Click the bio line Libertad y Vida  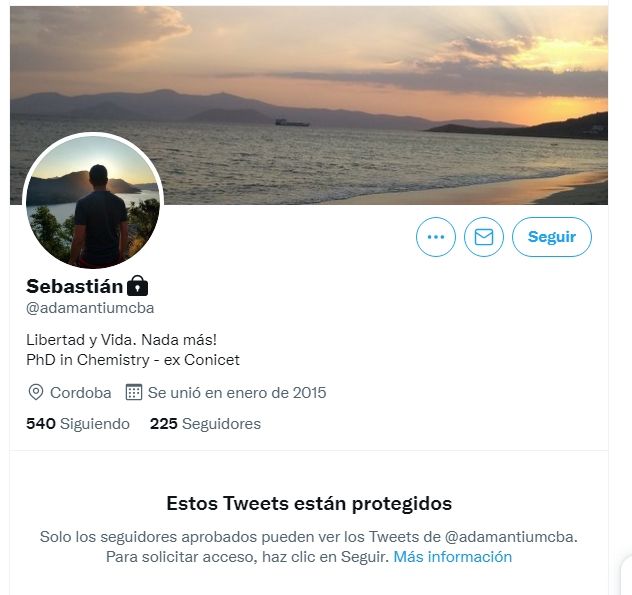(x=121, y=340)
